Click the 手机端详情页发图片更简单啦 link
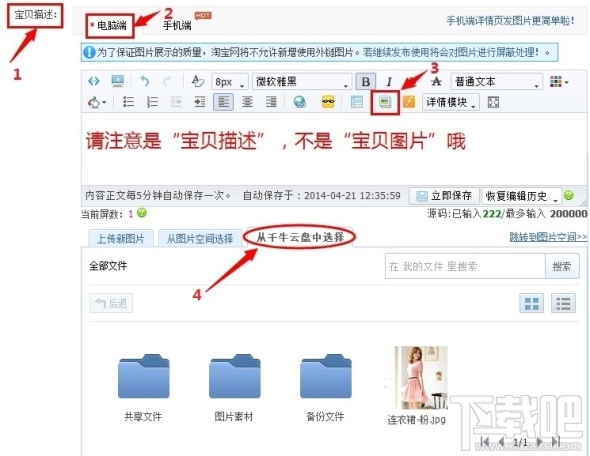590x456 pixels. tap(510, 20)
